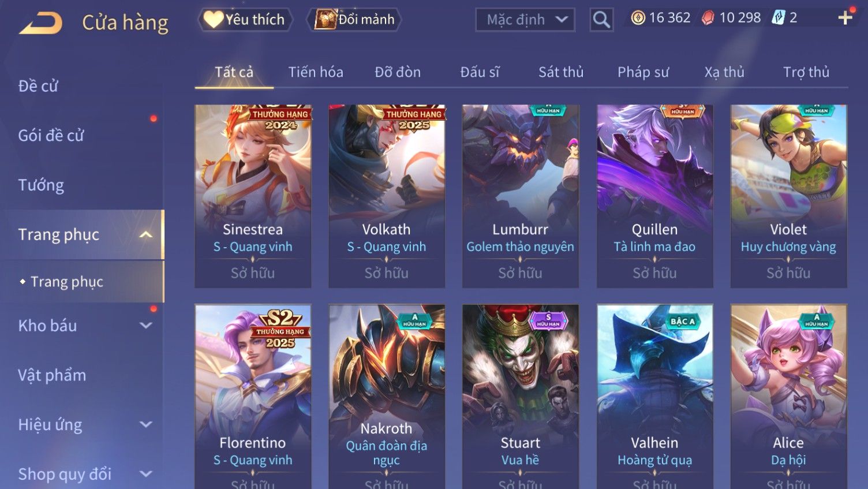This screenshot has height=489, width=868.
Task: Expand the Hiệu ứng sidebar section
Action: (146, 424)
